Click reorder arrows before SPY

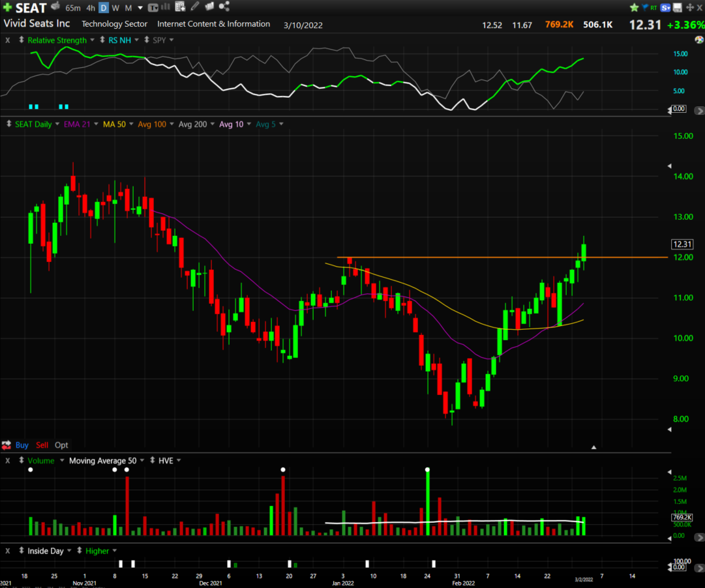[x=147, y=40]
